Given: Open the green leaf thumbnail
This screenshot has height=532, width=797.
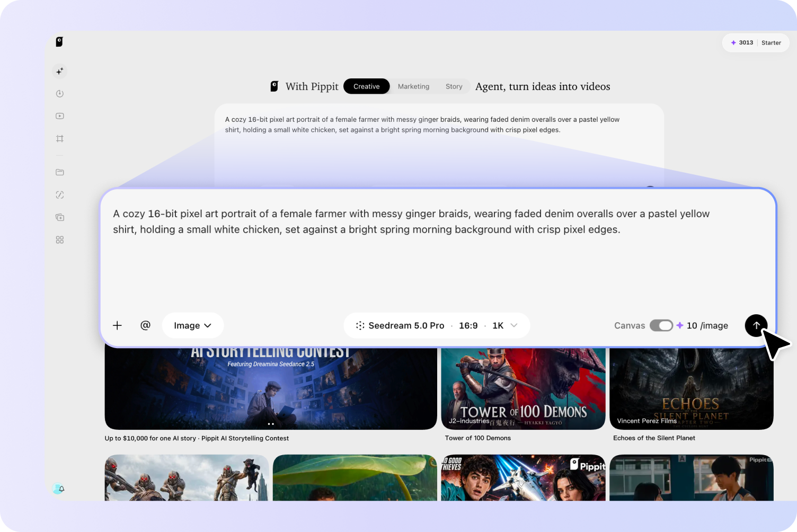Looking at the screenshot, I should point(355,478).
